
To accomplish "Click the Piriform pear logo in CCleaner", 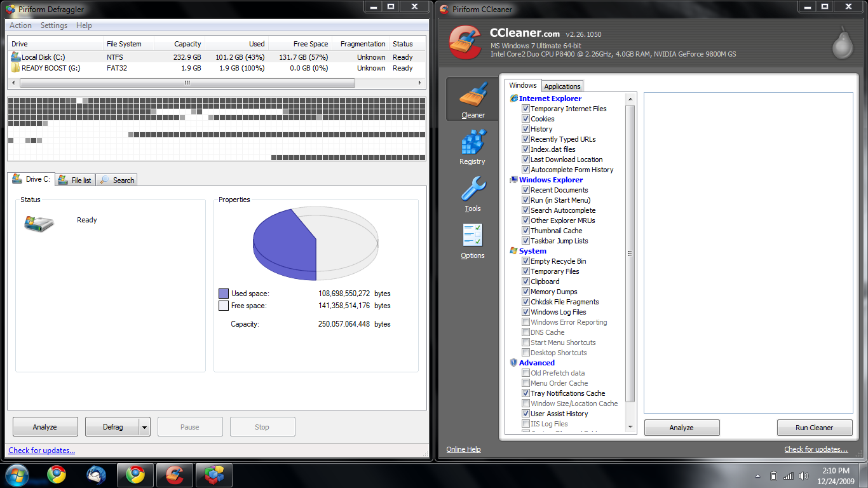I will (842, 42).
